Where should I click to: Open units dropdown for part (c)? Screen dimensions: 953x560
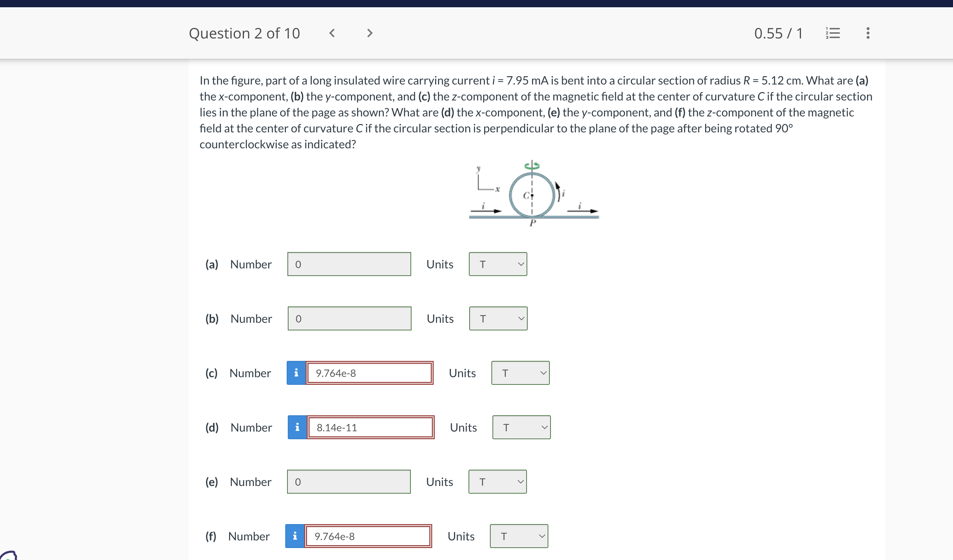click(x=520, y=373)
